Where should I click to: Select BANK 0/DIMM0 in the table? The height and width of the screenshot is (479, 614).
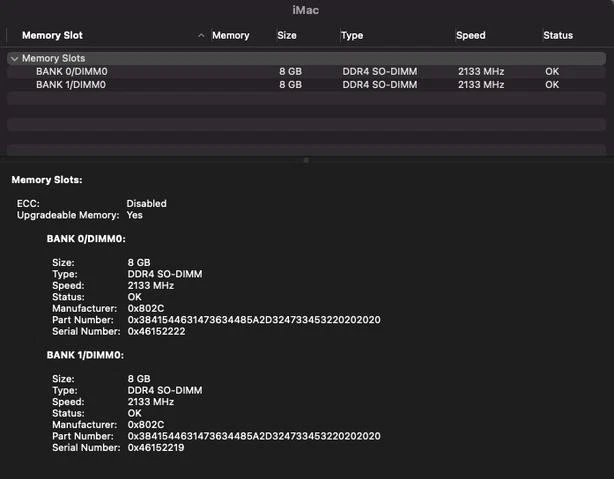[70, 72]
